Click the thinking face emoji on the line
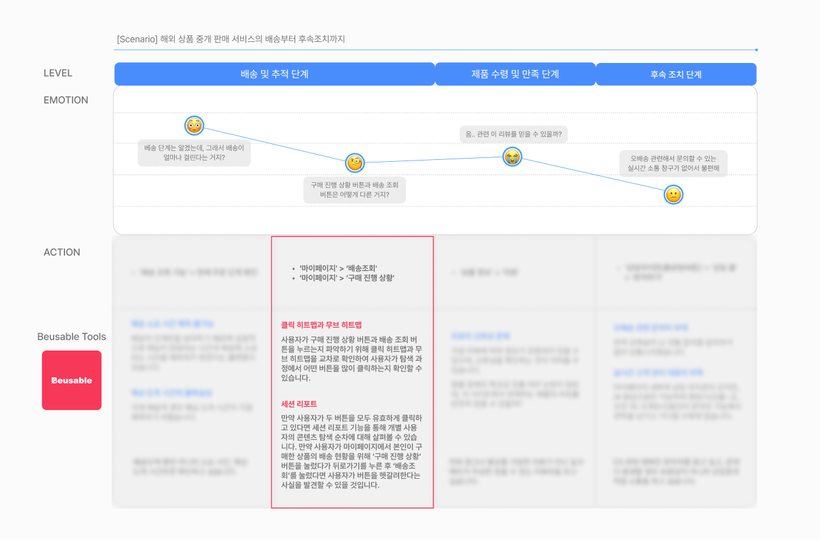Viewport: 820px width, 541px height. (x=355, y=162)
